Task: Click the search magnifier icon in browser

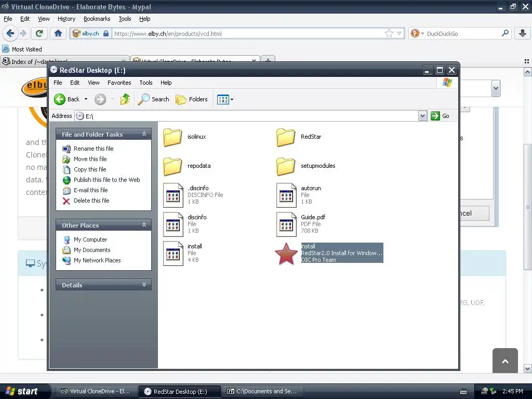Action: click(505, 33)
